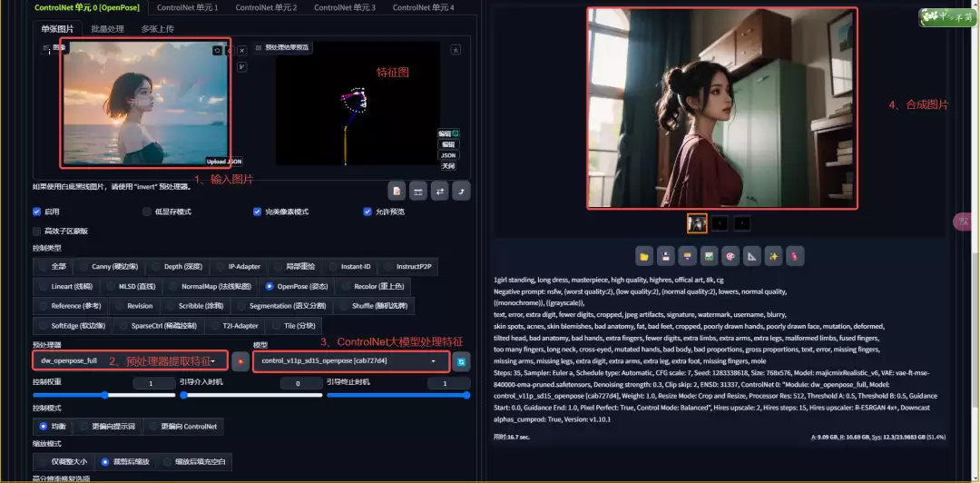Select the Canny (硬边缘) control type
Image resolution: width=980 pixels, height=483 pixels.
(83, 266)
